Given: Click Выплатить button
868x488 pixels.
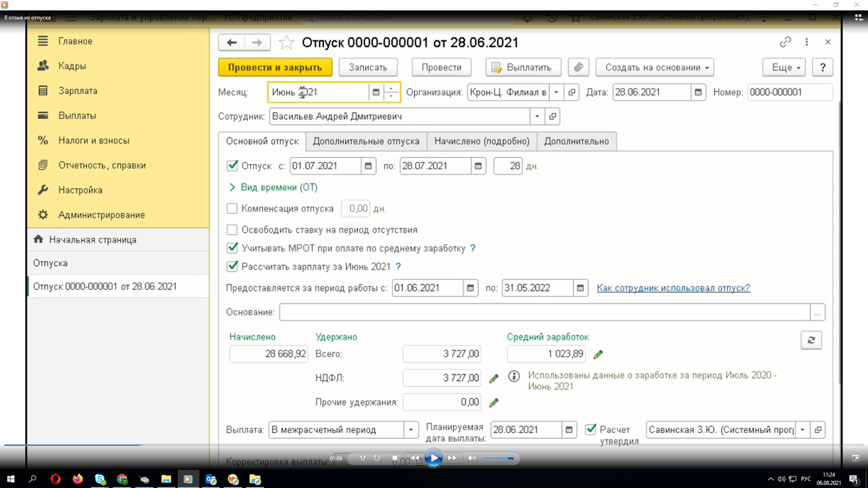Looking at the screenshot, I should coord(524,67).
